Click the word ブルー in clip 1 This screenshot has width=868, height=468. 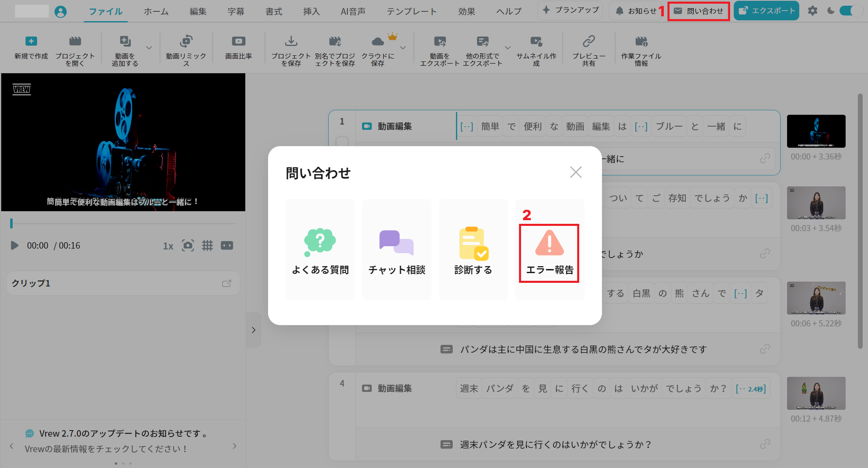(669, 127)
